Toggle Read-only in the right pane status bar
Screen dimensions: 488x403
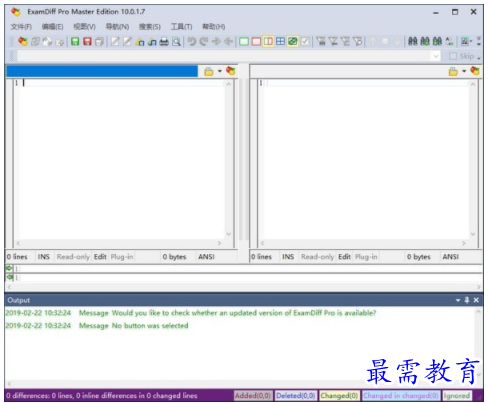click(x=317, y=257)
